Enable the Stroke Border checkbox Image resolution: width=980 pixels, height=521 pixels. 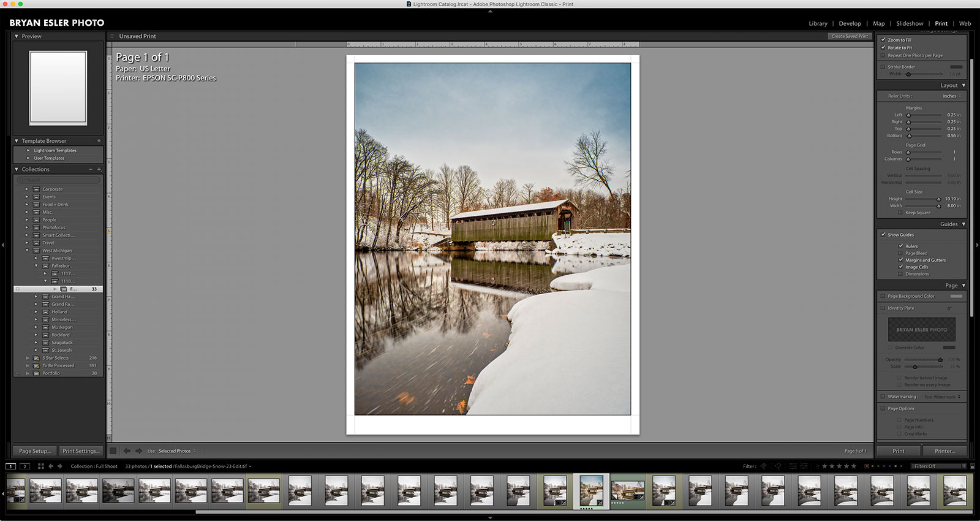[883, 67]
